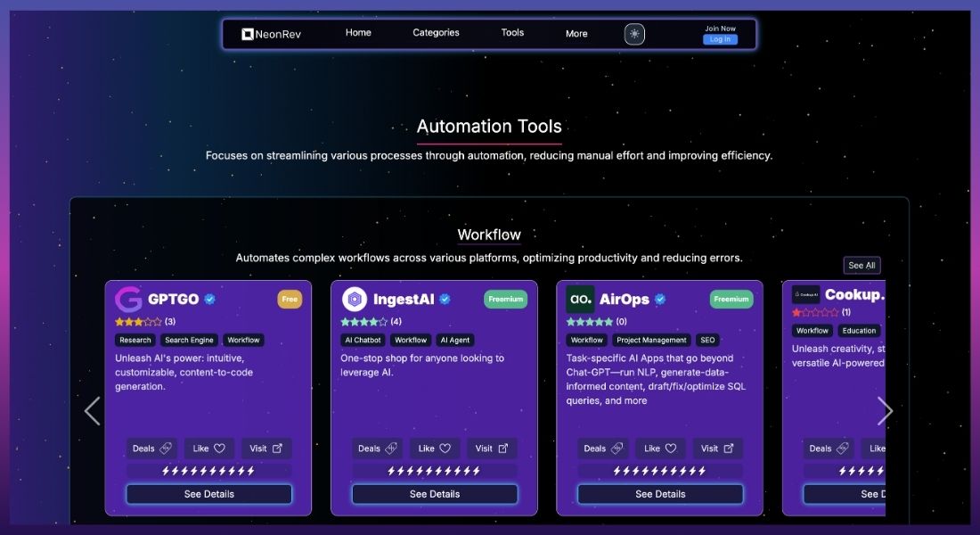The image size is (980, 535).
Task: Select the Workflow tag on AirOps card
Action: [587, 340]
